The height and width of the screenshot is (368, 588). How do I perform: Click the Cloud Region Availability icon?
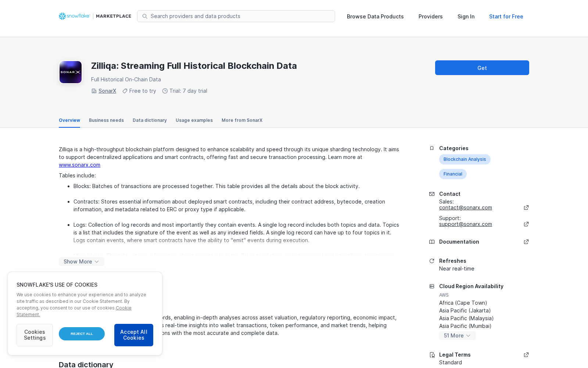pyautogui.click(x=432, y=286)
